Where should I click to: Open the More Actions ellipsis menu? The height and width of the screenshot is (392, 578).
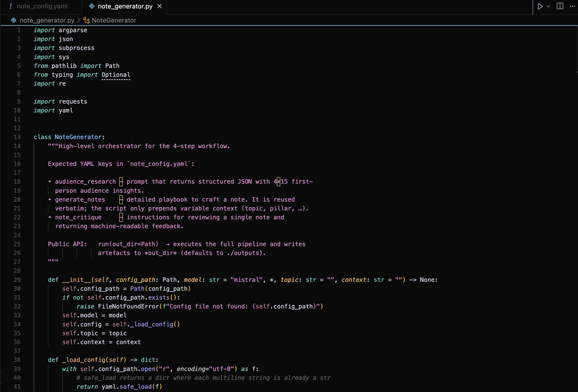(572, 6)
